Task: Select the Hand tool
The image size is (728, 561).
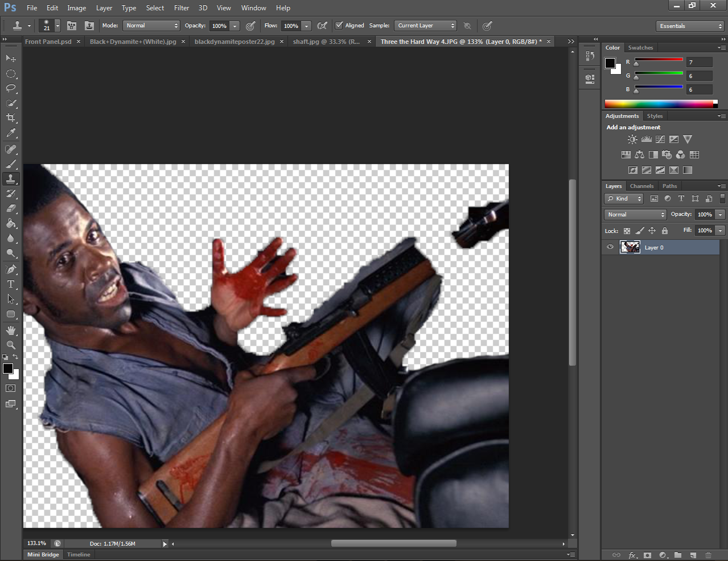Action: coord(11,330)
